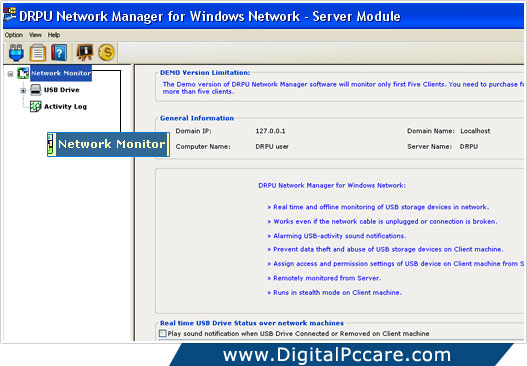Click 'Runs in stealth mode' line

[334, 293]
